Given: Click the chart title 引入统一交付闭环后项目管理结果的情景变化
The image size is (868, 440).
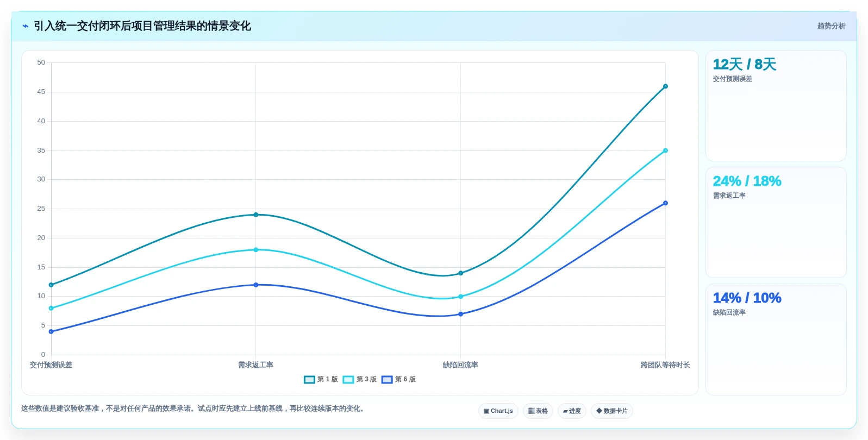Looking at the screenshot, I should (x=142, y=26).
